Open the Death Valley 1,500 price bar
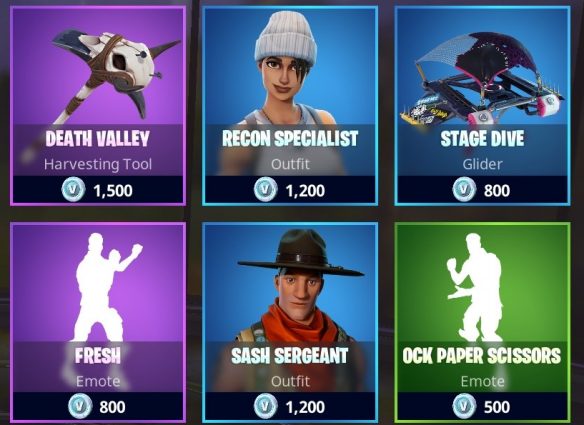 click(98, 190)
